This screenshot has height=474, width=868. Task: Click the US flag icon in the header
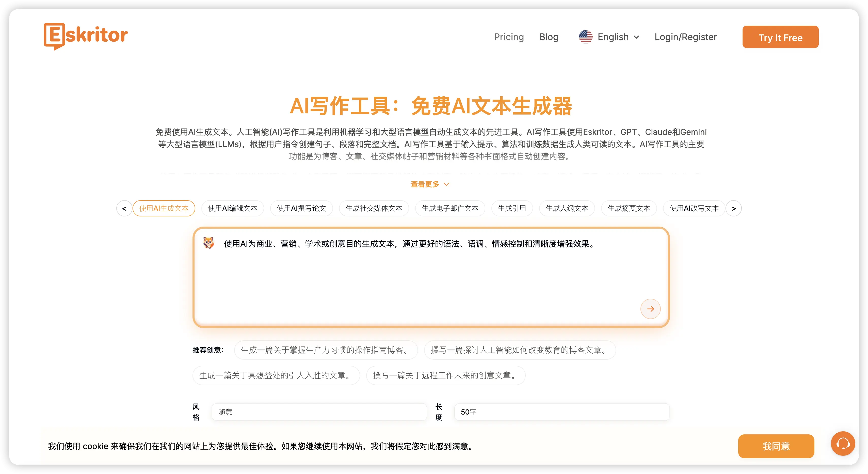585,37
